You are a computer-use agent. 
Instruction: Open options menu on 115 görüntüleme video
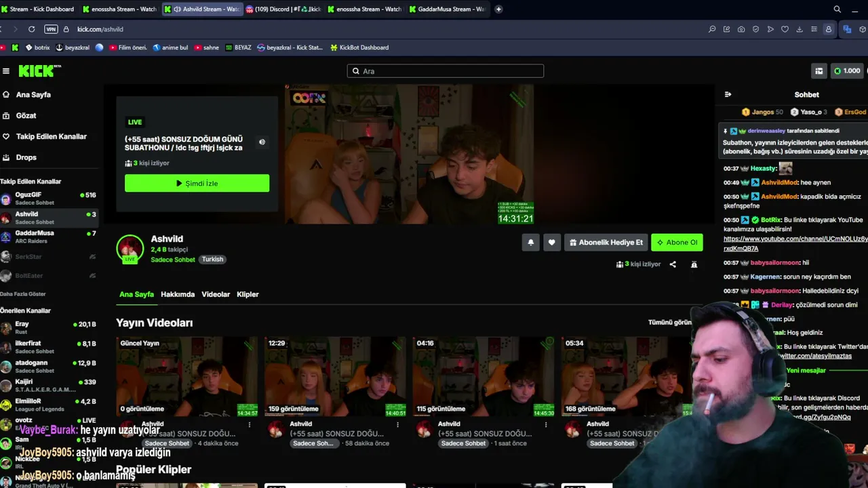click(x=546, y=425)
